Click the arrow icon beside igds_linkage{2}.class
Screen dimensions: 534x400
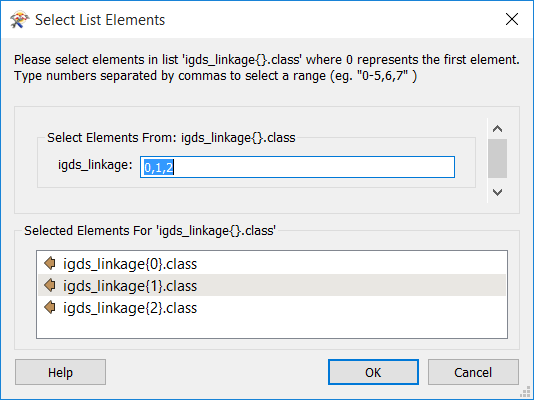50,307
